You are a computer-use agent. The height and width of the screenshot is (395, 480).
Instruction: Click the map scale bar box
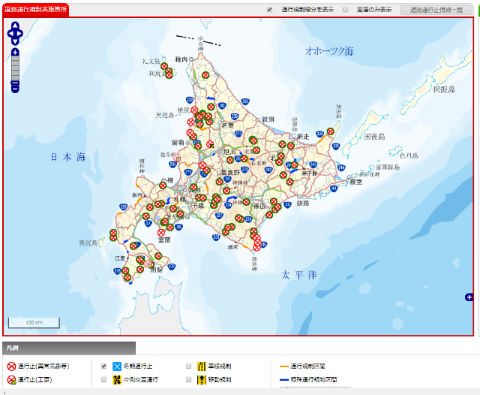pos(34,323)
